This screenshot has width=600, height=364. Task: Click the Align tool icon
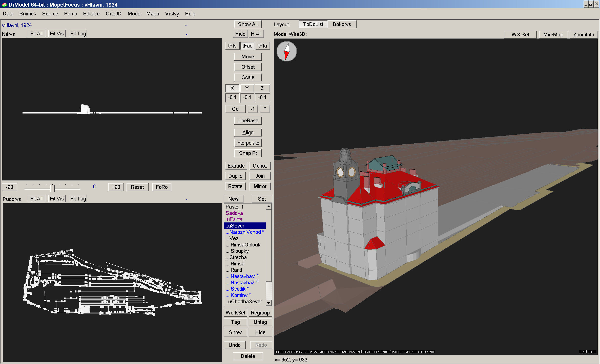pos(247,132)
